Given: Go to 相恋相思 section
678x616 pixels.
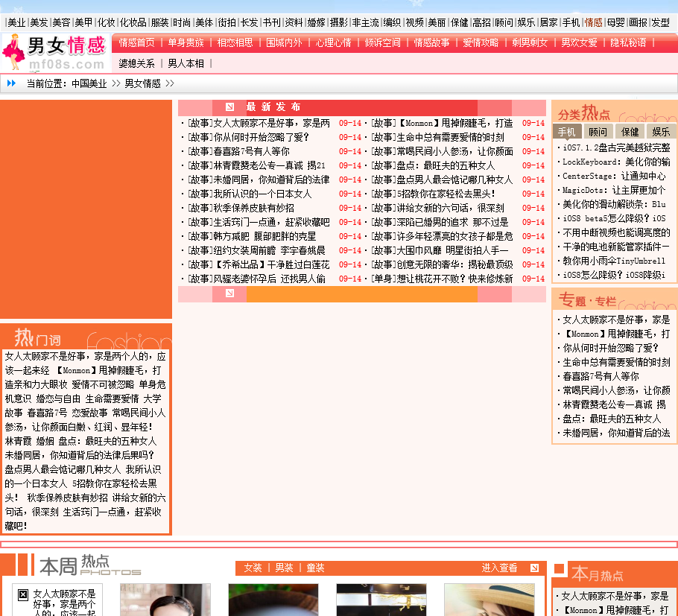Looking at the screenshot, I should tap(235, 42).
